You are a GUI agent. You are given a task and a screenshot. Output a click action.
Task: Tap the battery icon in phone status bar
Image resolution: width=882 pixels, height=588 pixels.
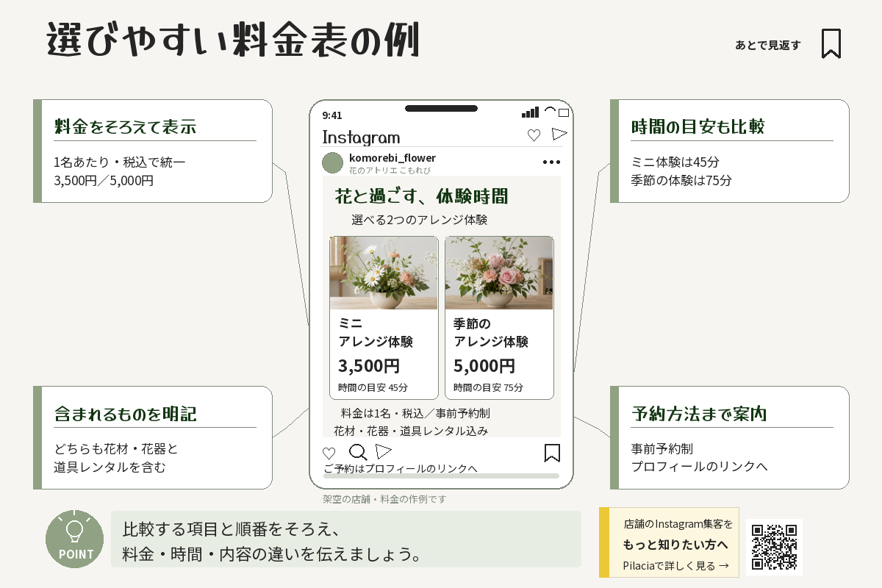(x=564, y=113)
